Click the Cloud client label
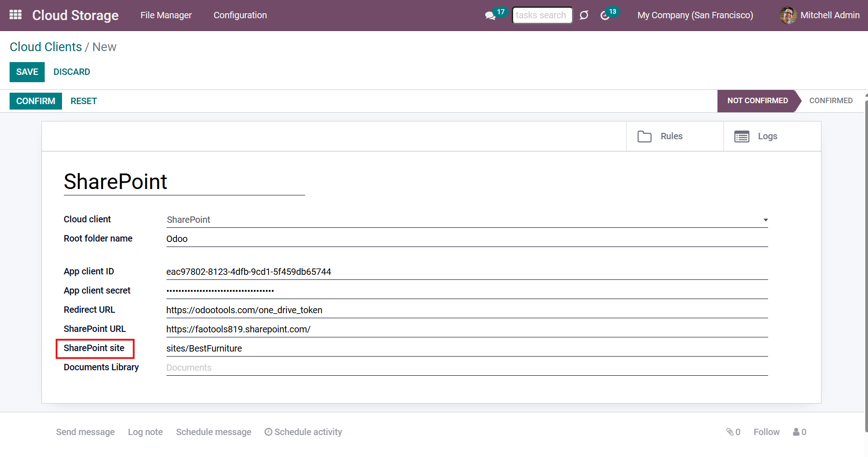868x457 pixels. (87, 219)
